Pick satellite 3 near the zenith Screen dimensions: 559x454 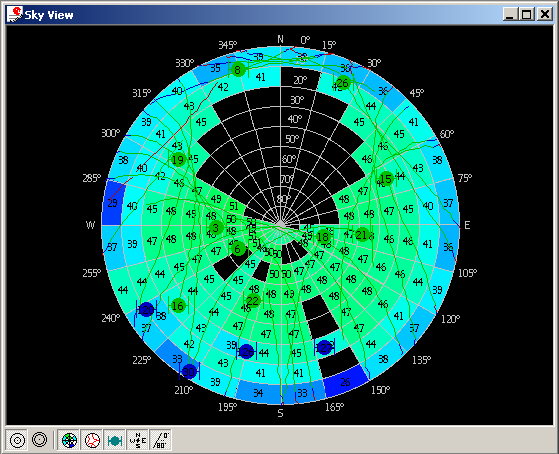(216, 228)
